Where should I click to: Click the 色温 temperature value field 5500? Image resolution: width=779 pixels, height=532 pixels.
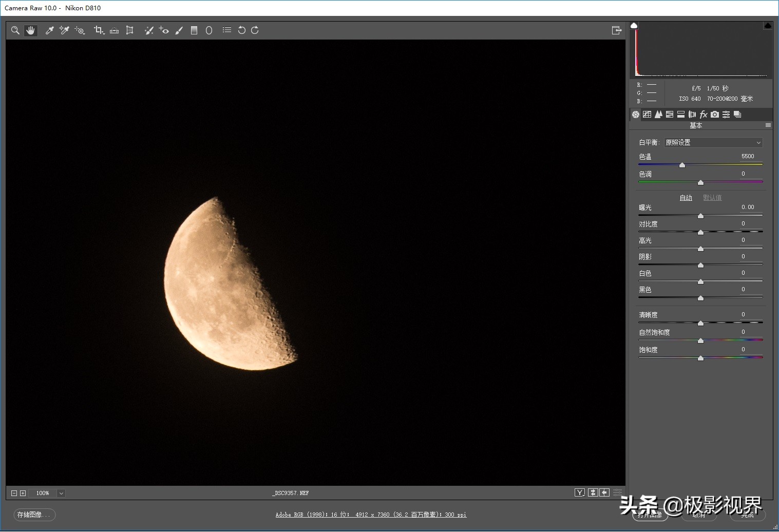click(x=748, y=157)
